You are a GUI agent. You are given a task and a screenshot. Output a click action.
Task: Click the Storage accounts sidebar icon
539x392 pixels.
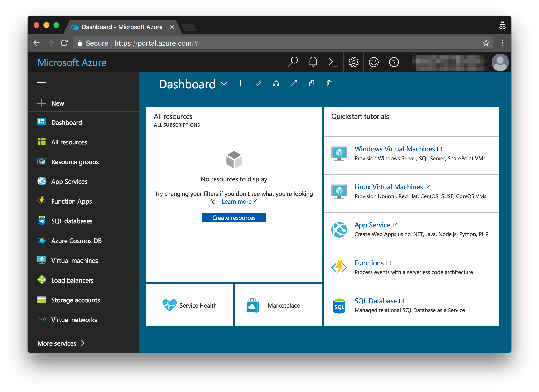(42, 300)
